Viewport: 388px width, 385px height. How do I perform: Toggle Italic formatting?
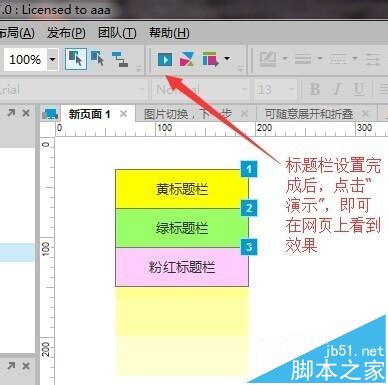[337, 89]
